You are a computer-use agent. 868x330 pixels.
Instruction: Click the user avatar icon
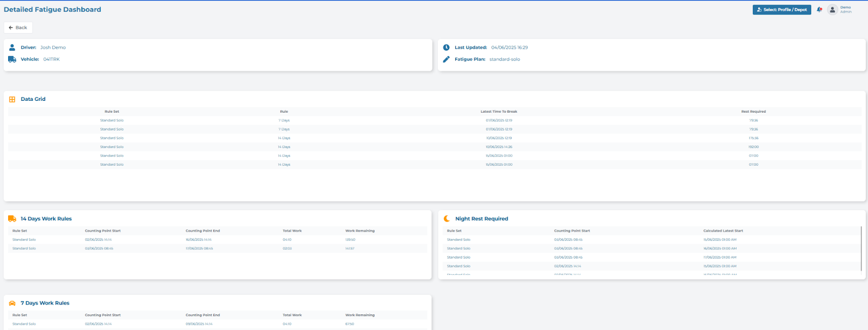coord(833,10)
